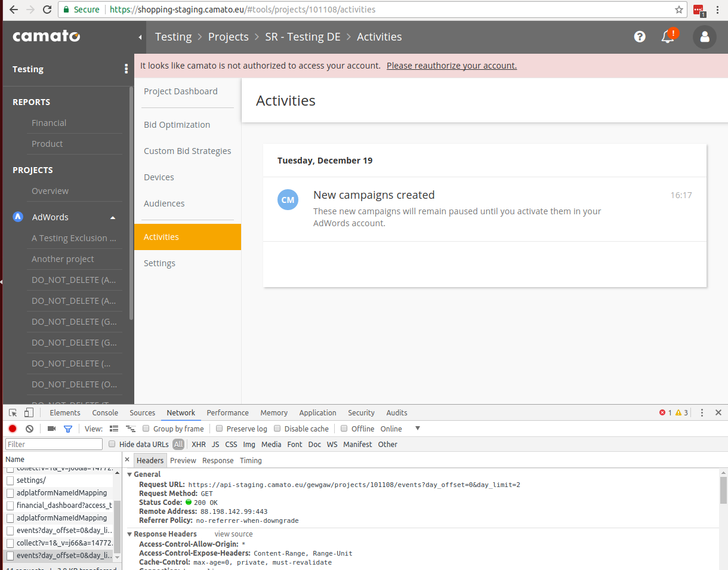Go back using browser back arrow
This screenshot has height=570, width=728.
click(x=13, y=10)
